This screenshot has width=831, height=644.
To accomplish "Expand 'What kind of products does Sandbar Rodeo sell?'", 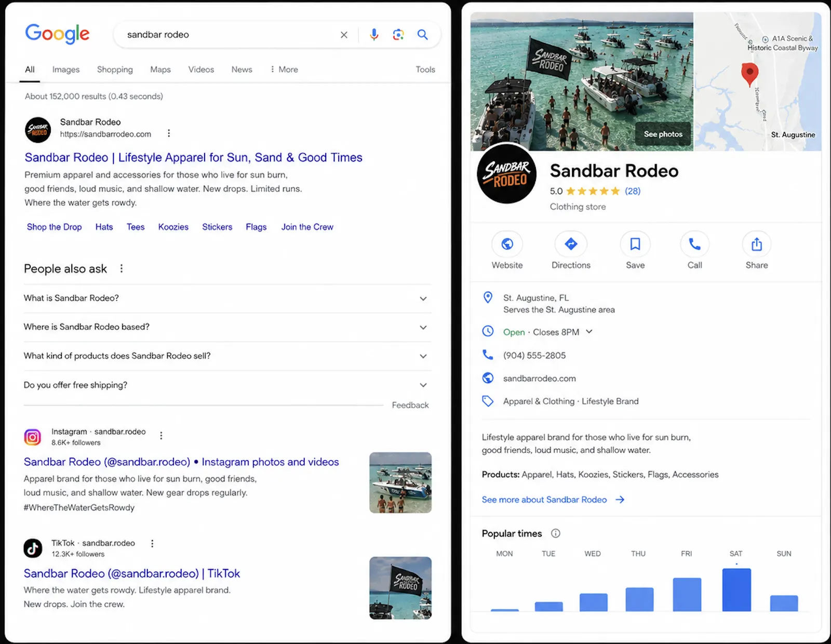I will [x=227, y=356].
